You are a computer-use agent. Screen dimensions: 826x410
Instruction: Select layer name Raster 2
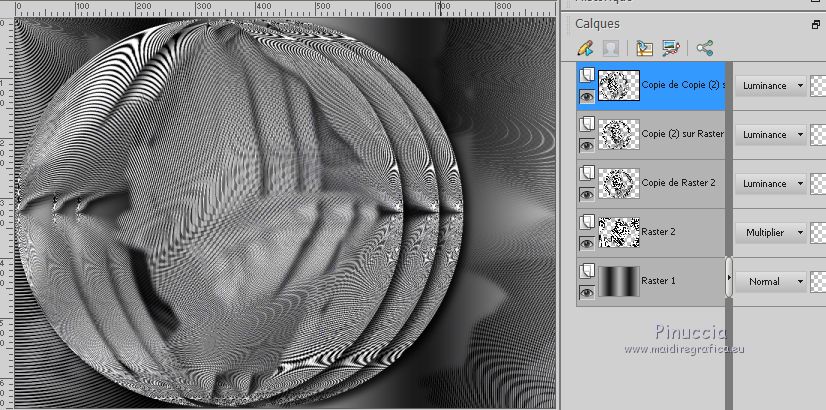658,232
